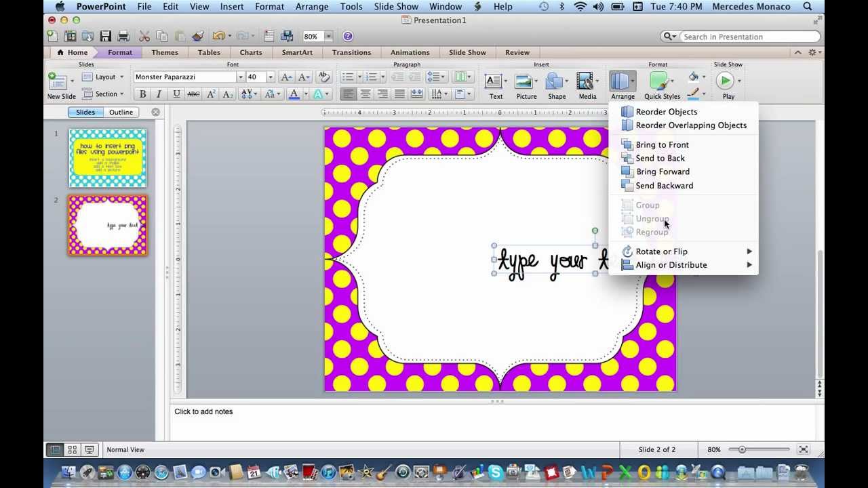The height and width of the screenshot is (488, 868).
Task: Open the zoom percentage dropdown
Action: tap(328, 36)
